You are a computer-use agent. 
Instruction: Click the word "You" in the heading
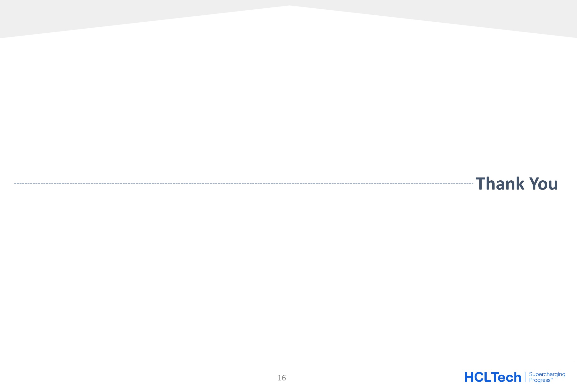(x=543, y=184)
